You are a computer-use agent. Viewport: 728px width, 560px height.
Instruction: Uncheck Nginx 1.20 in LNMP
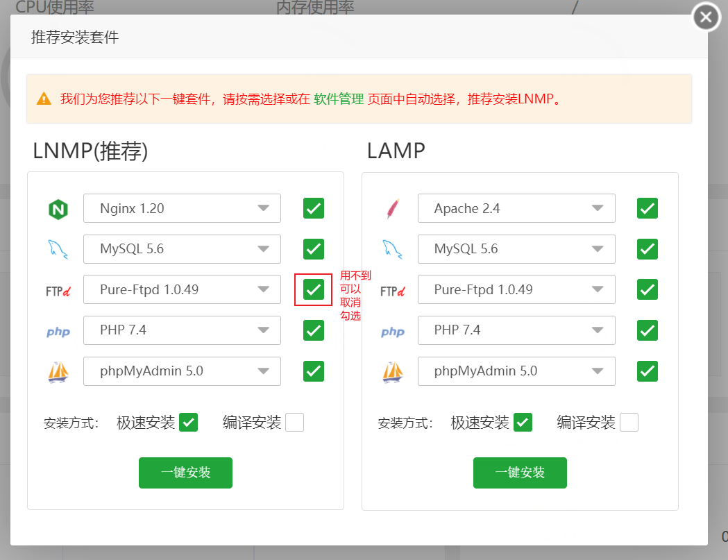pos(314,208)
